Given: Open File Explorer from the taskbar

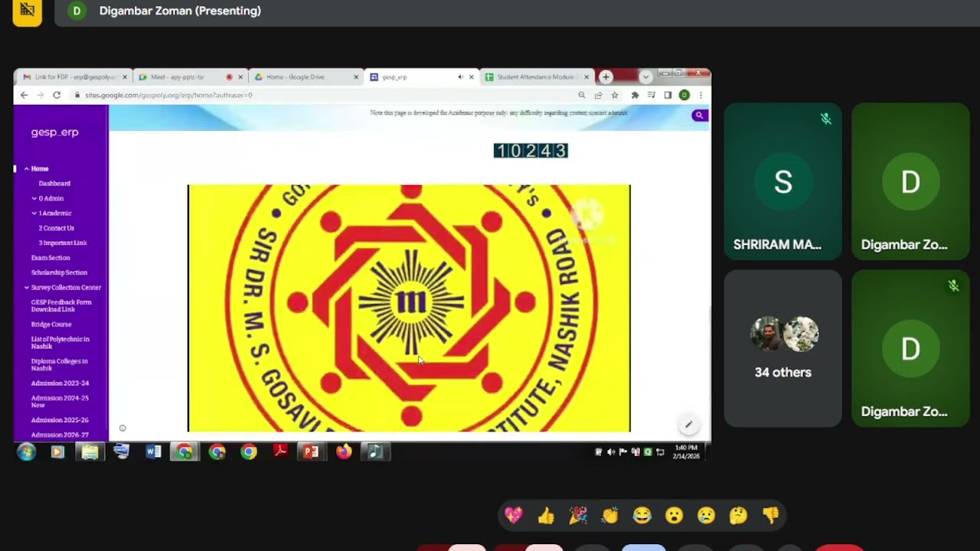Looking at the screenshot, I should click(x=90, y=452).
